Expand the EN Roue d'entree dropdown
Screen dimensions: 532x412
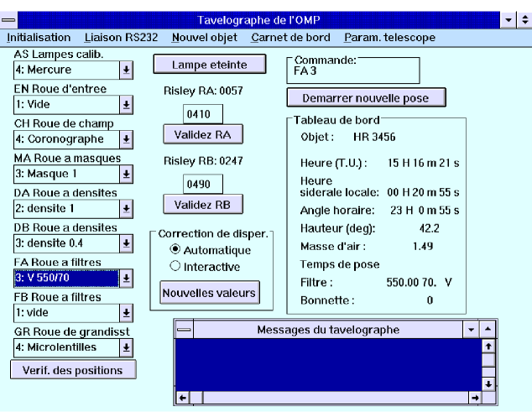pyautogui.click(x=126, y=104)
